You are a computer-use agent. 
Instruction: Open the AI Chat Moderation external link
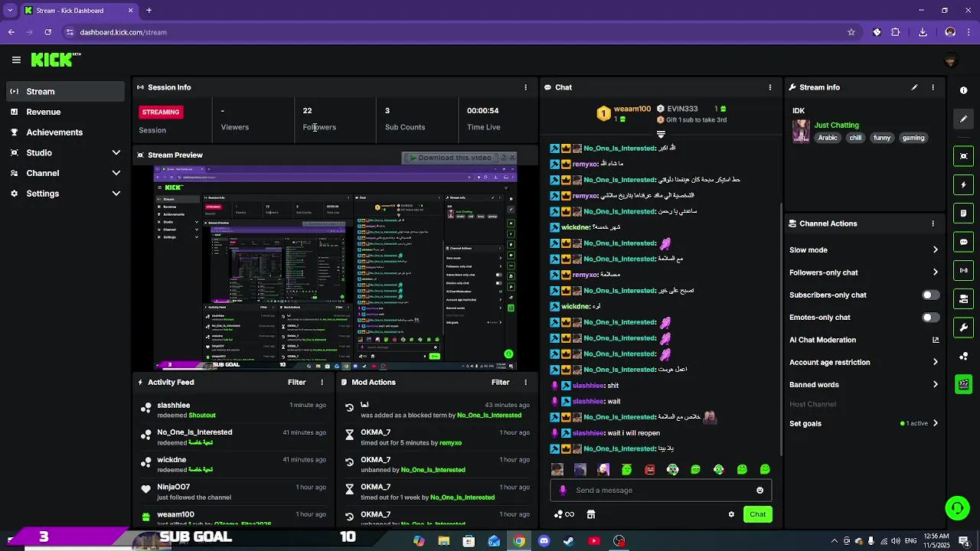pyautogui.click(x=935, y=340)
